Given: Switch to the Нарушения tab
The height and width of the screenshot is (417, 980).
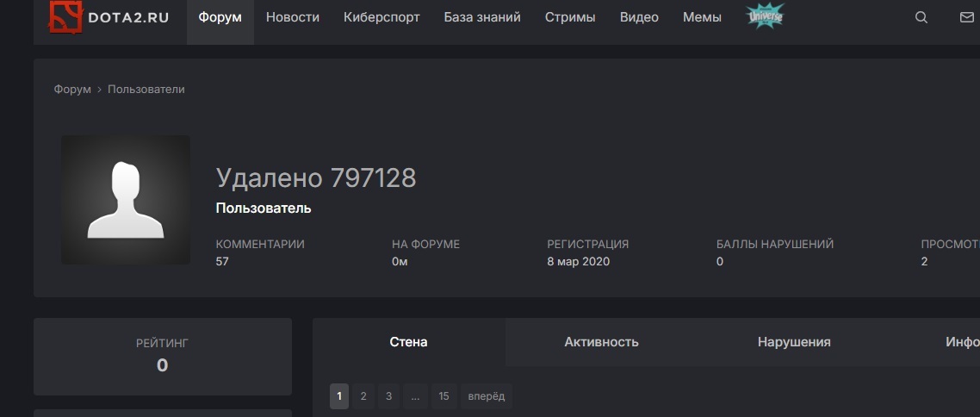Looking at the screenshot, I should 794,342.
